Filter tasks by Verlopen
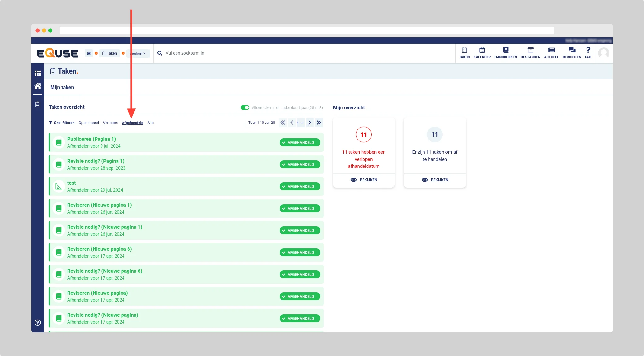 click(x=110, y=123)
